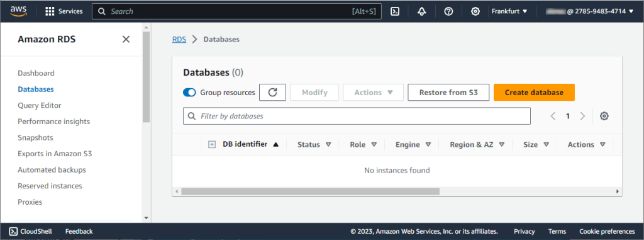
Task: Click the 'Databases (0)' heading
Action: (213, 73)
